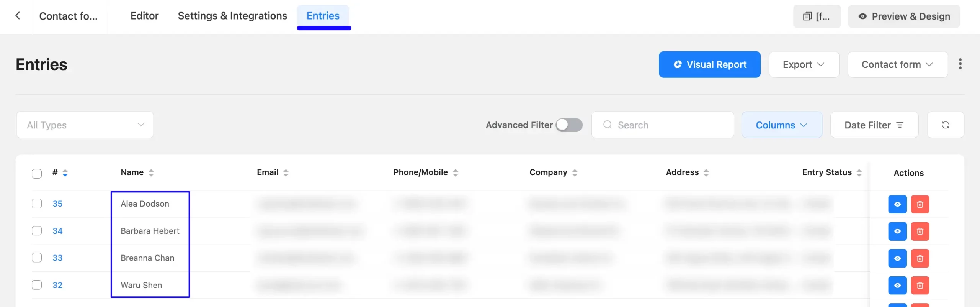
Task: Tick the checkbox for entry 35
Action: 37,204
